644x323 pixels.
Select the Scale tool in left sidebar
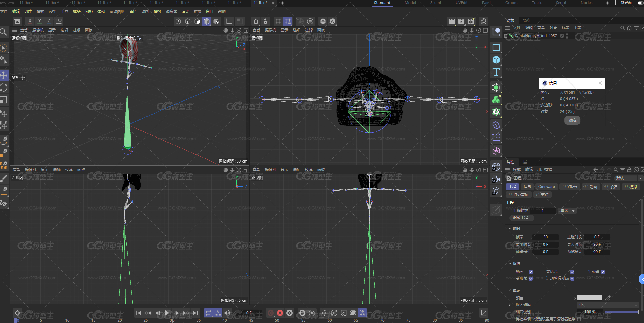pyautogui.click(x=4, y=100)
